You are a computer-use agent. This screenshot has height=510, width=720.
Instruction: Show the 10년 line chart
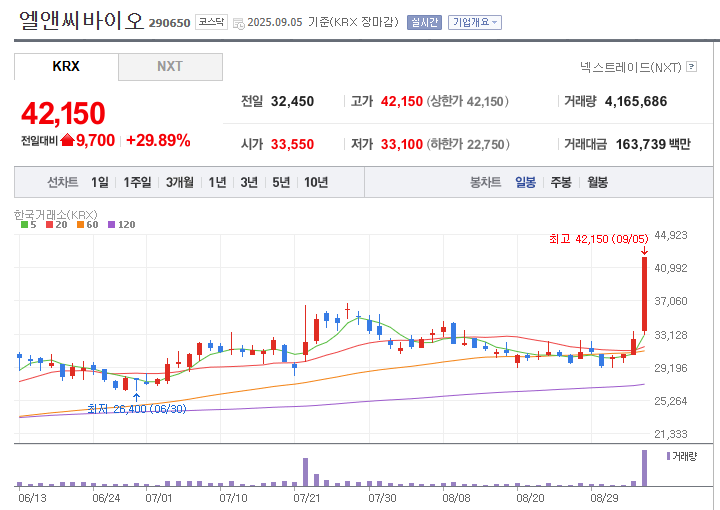tap(315, 182)
